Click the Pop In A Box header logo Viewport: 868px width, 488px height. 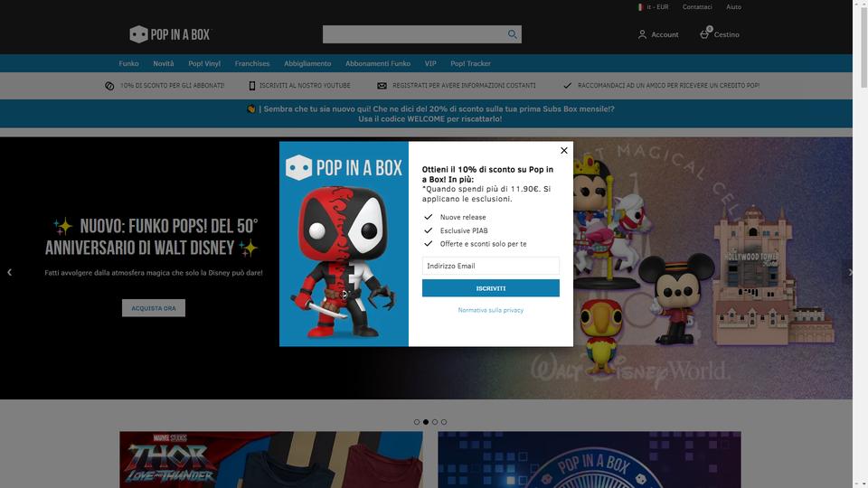pos(169,34)
